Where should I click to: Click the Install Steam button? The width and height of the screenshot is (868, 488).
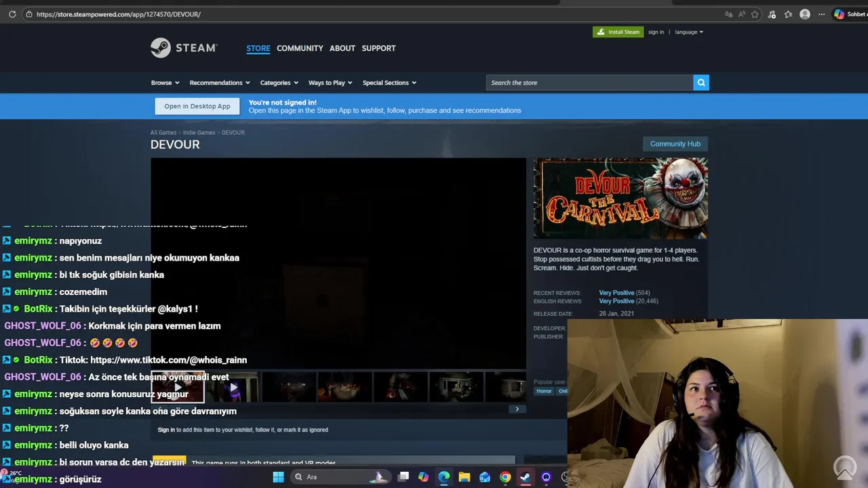pyautogui.click(x=618, y=32)
